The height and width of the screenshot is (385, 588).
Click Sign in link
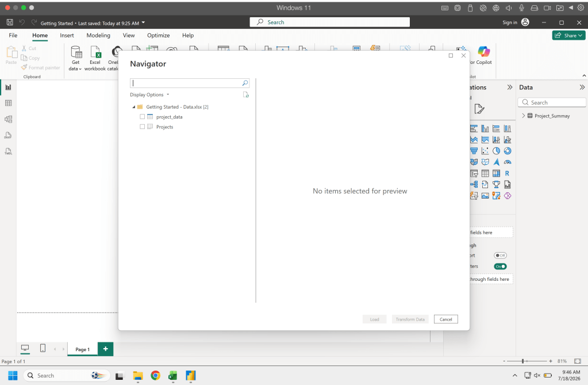click(x=510, y=22)
